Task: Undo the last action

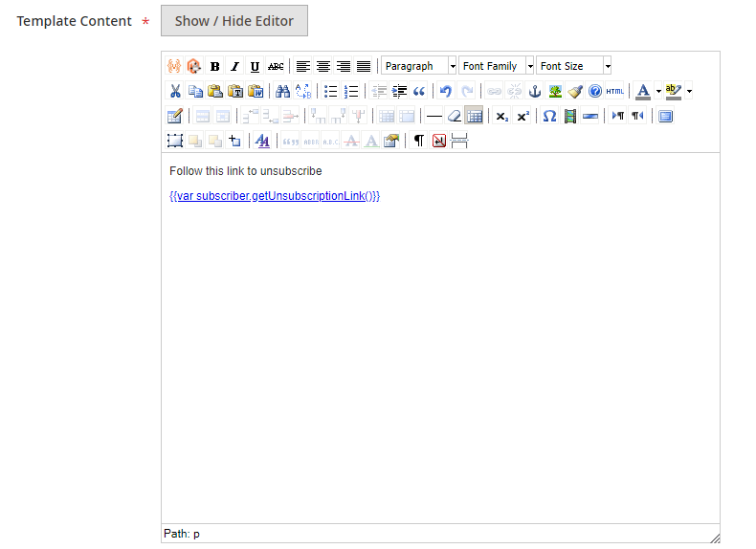Action: pos(446,91)
